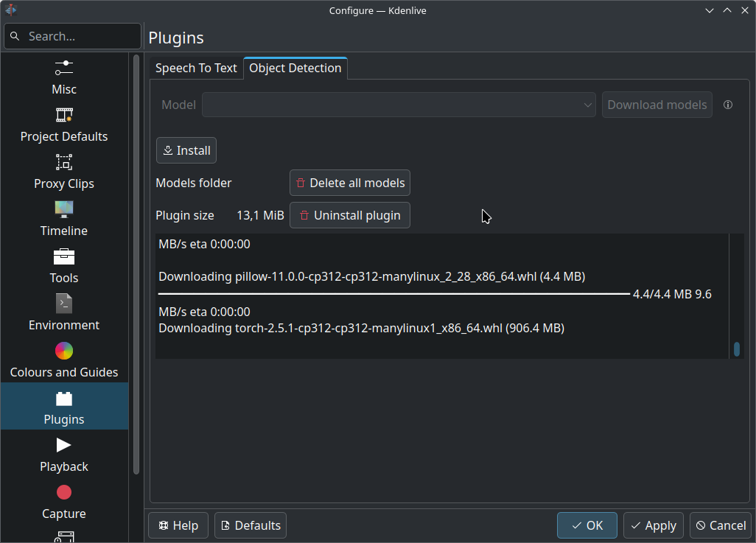Click the info icon beside Download models
Image resolution: width=756 pixels, height=543 pixels.
click(728, 105)
